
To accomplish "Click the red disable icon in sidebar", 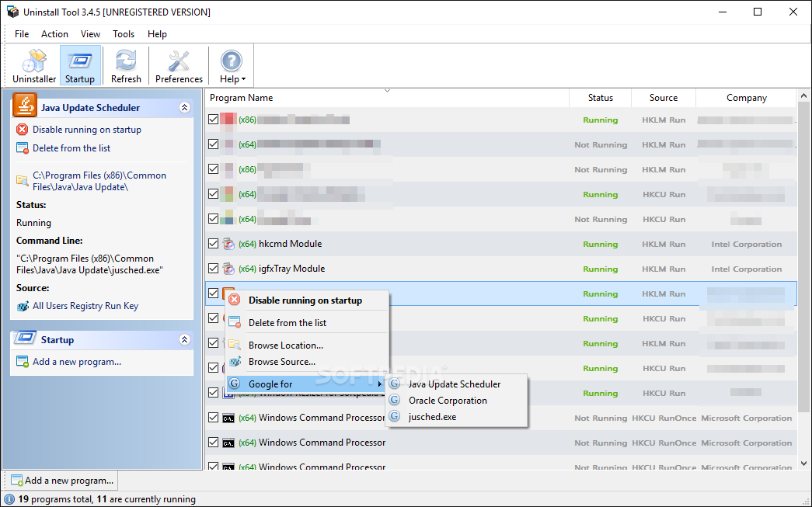I will tap(23, 130).
